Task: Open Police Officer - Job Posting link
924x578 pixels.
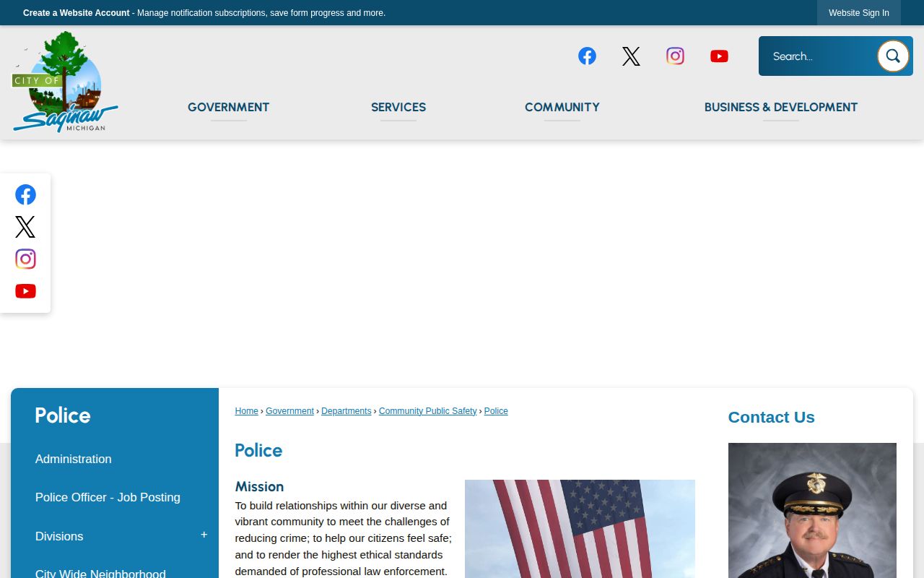Action: pyautogui.click(x=108, y=497)
